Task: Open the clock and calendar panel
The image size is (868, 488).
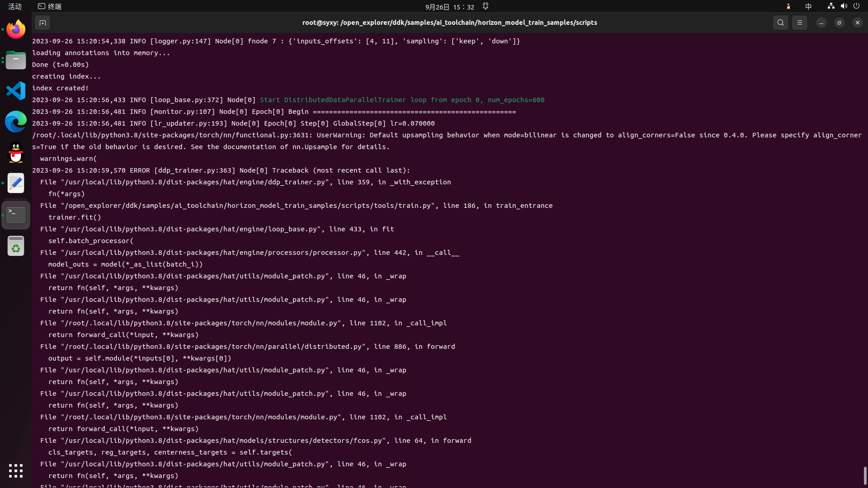Action: (x=449, y=7)
